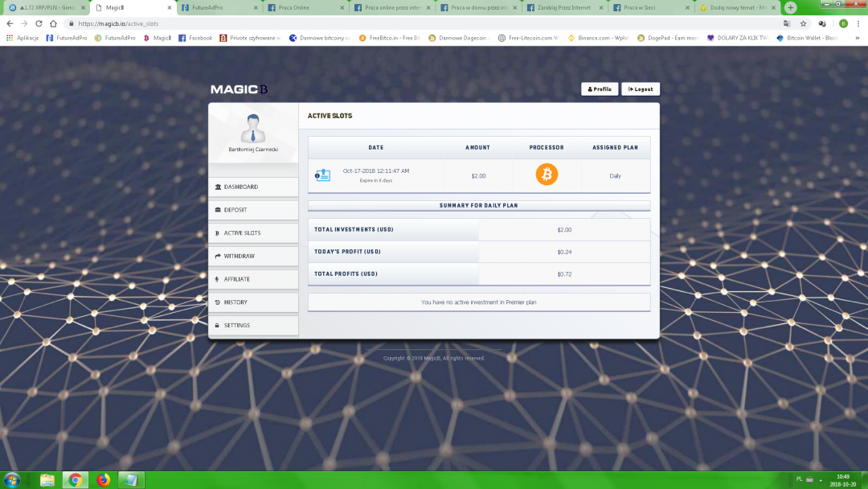Open the Deposit sidebar item

253,210
